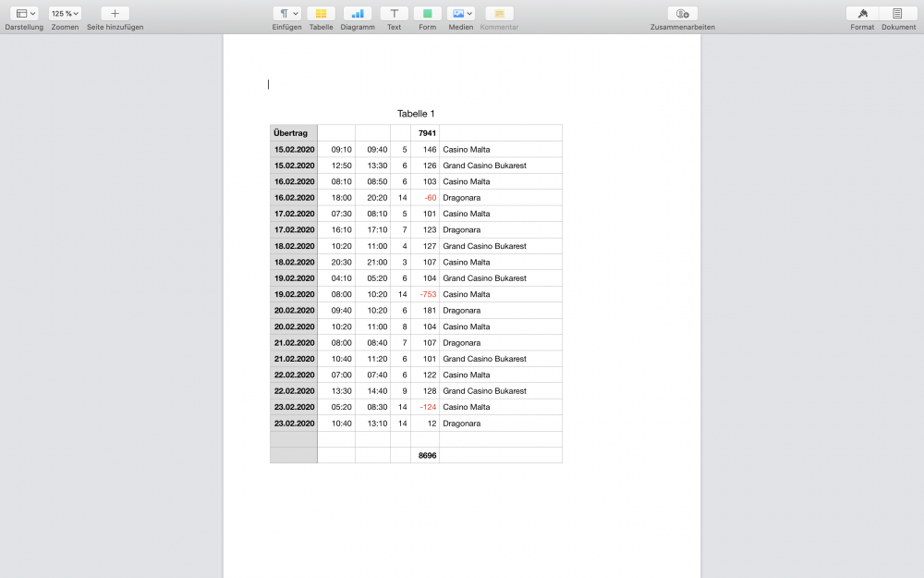Click the Seite hinzufügen plus icon
The image size is (924, 578).
pos(115,14)
